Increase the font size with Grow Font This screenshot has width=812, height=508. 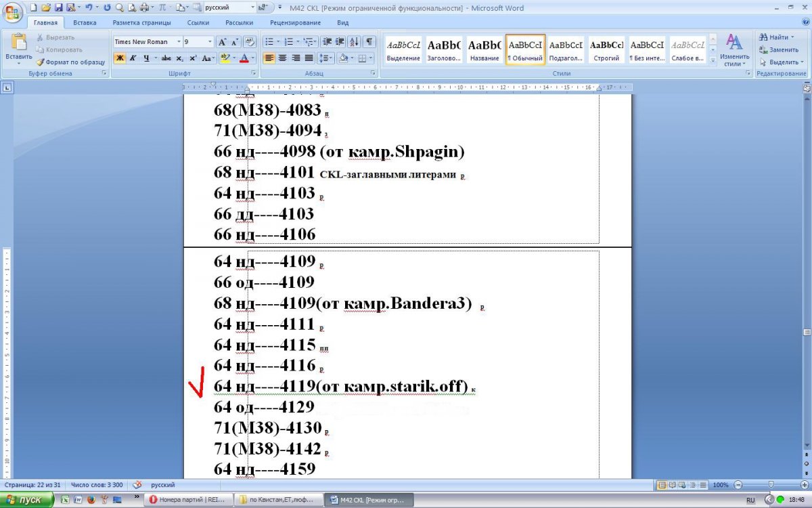pos(223,41)
